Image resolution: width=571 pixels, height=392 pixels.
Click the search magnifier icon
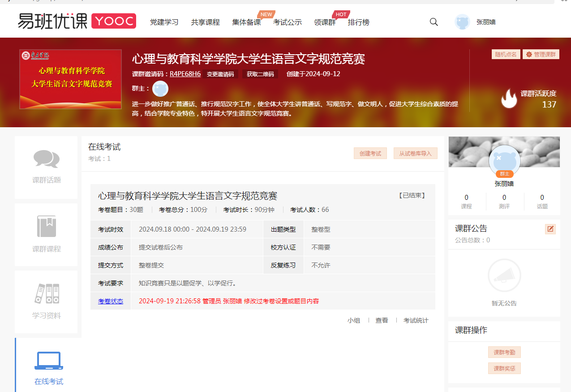pyautogui.click(x=433, y=22)
